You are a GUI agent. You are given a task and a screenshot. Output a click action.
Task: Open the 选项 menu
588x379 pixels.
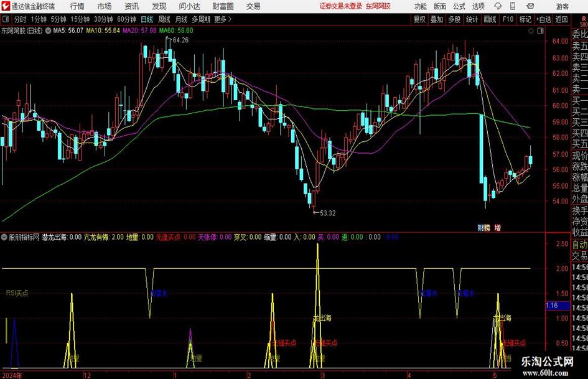[x=478, y=6]
